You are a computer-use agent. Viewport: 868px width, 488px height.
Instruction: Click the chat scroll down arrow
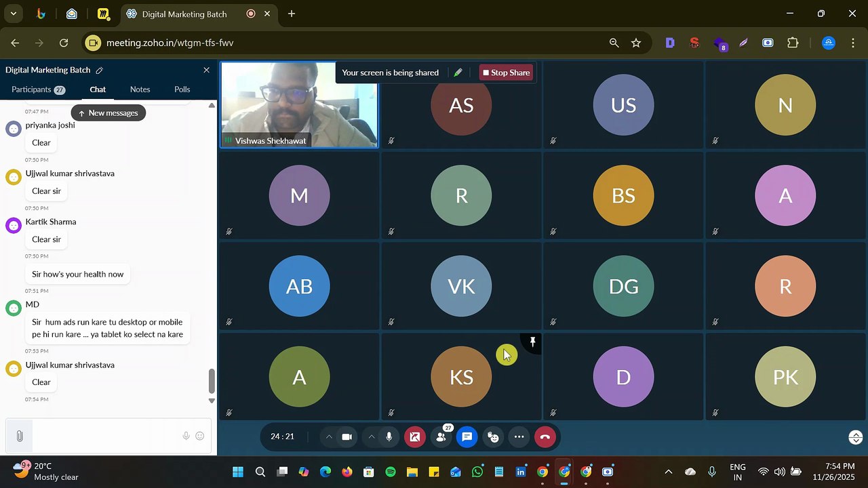coord(212,401)
